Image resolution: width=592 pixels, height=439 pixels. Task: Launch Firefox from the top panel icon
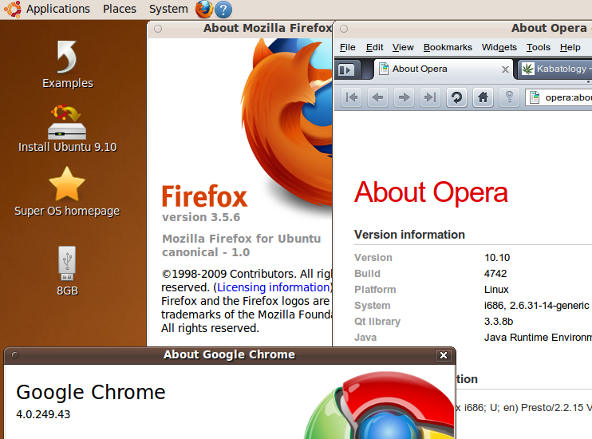pos(204,9)
